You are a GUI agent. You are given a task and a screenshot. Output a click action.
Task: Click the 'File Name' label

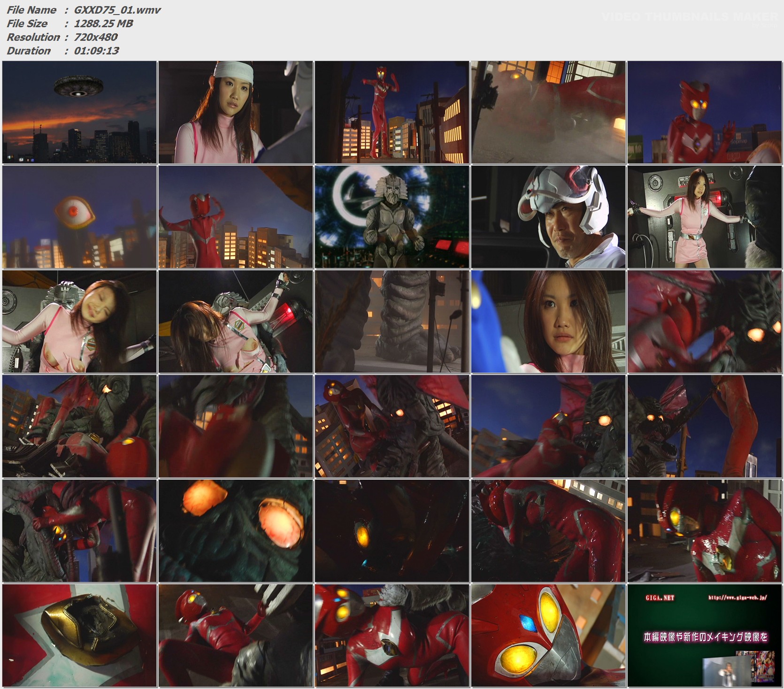tap(31, 10)
